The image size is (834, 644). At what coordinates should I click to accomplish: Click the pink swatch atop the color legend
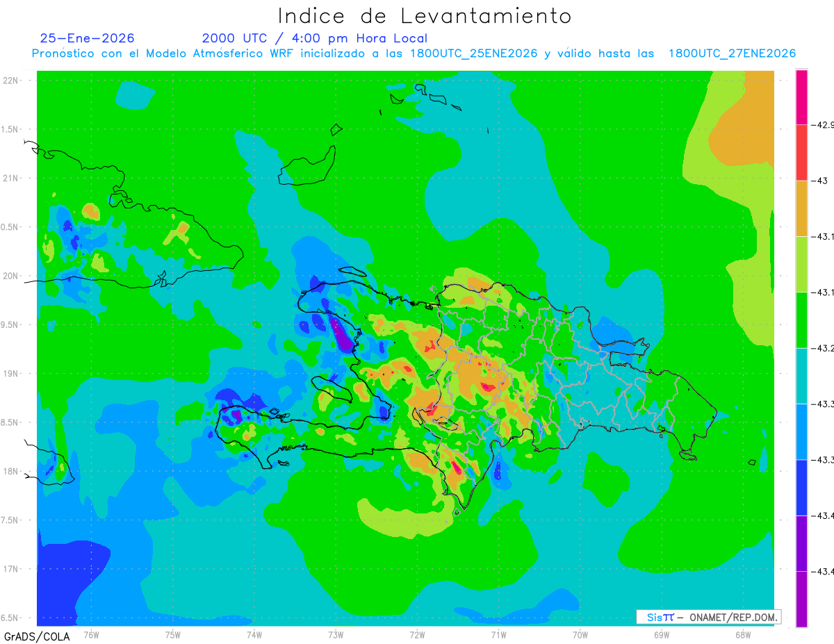click(801, 97)
